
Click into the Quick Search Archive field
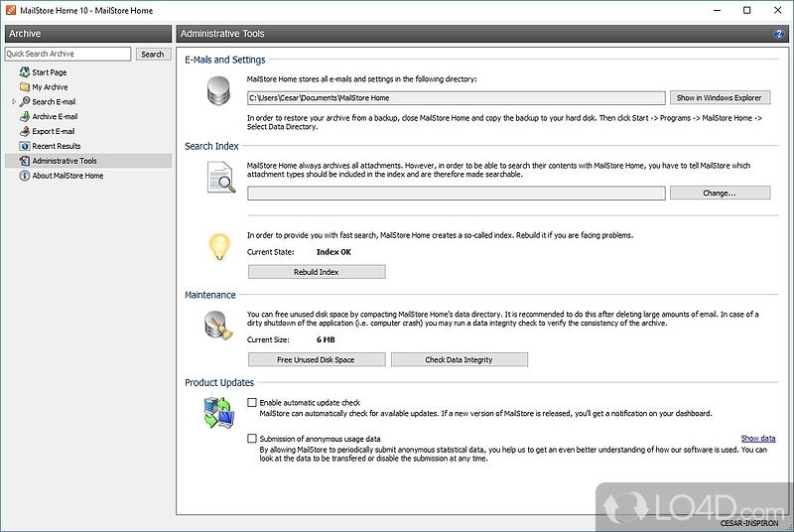[67, 54]
